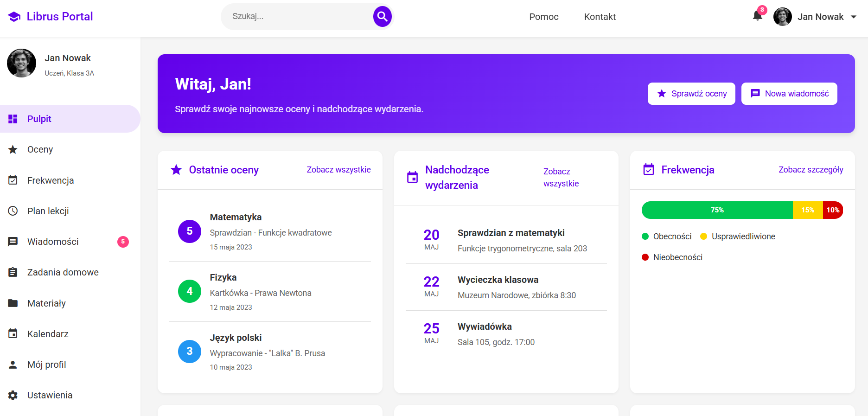Click the person icon for Mój profil
The image size is (868, 416).
point(13,365)
